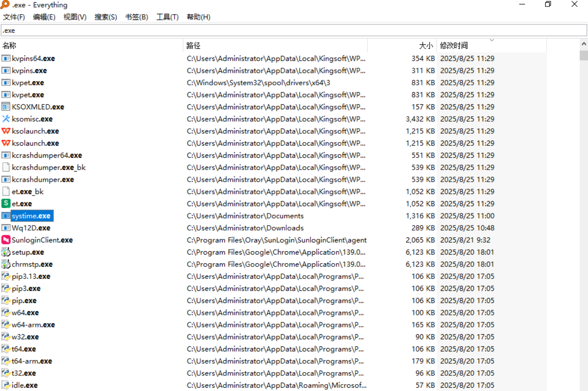588x391 pixels.
Task: Select the KSOXMLED.exe file name
Action: click(x=38, y=107)
